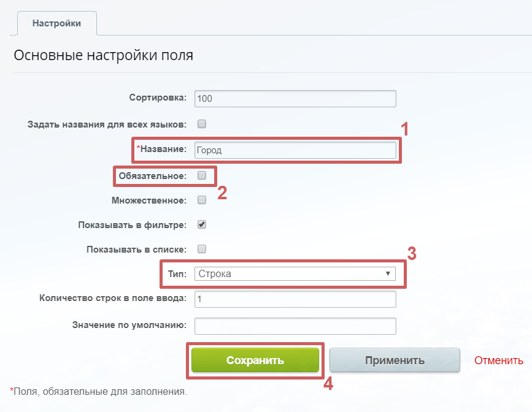Enable 'Задать названия для всех языков' checkbox
The height and width of the screenshot is (412, 532).
click(x=202, y=124)
